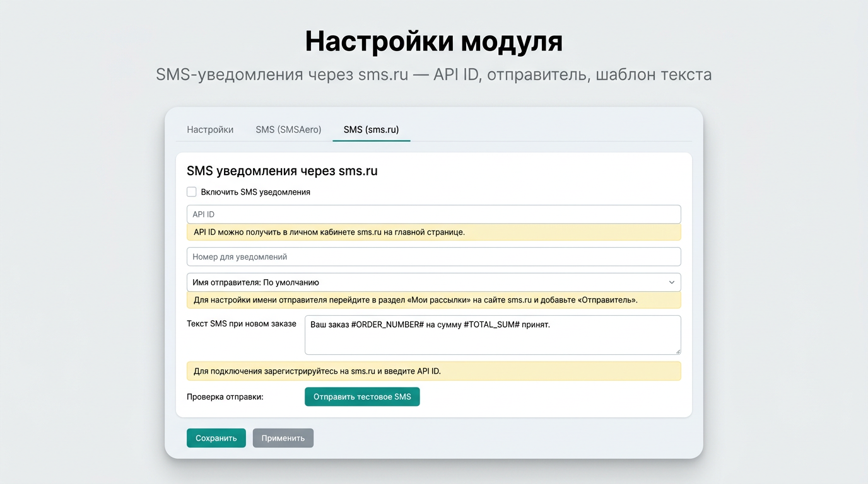Switch to the Настройки tab

pyautogui.click(x=210, y=130)
